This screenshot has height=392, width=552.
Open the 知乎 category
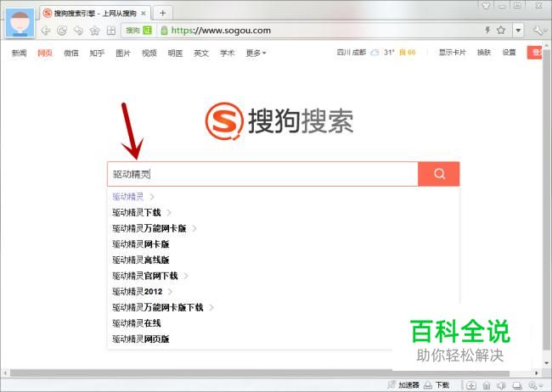(97, 53)
